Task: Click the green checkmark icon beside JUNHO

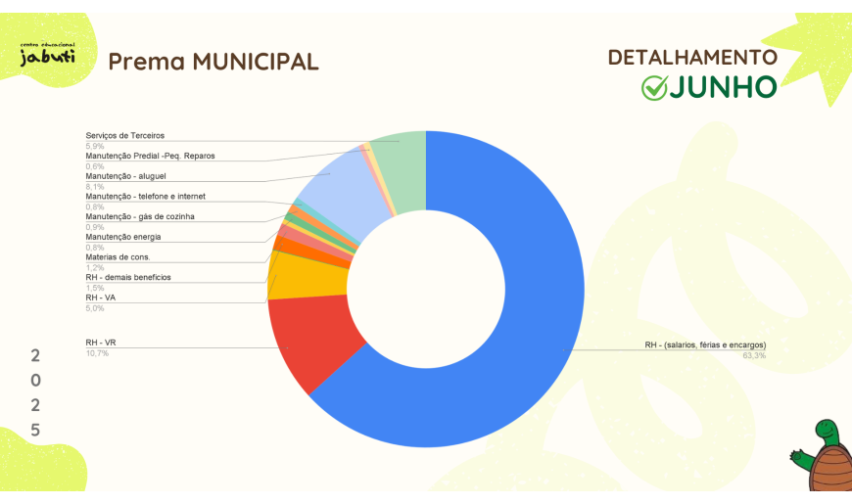Action: tap(653, 88)
